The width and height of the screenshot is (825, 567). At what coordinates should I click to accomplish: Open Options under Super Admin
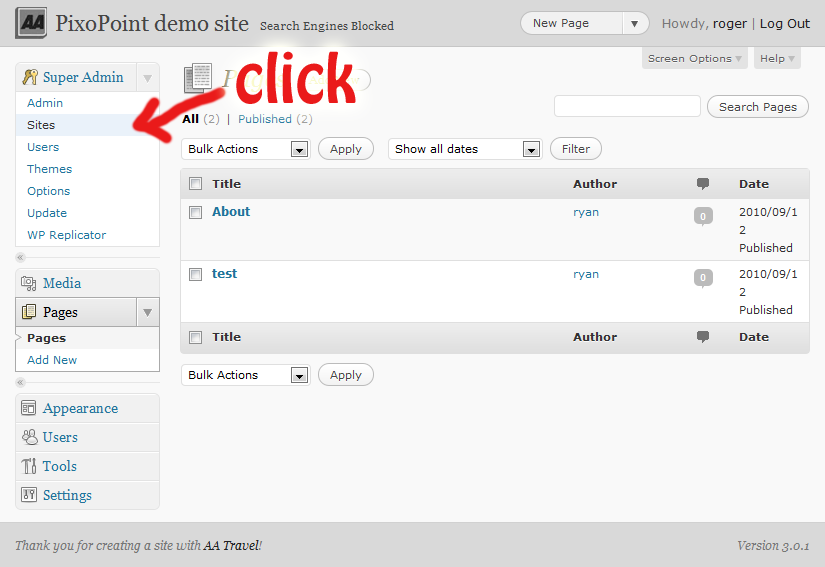pyautogui.click(x=48, y=191)
